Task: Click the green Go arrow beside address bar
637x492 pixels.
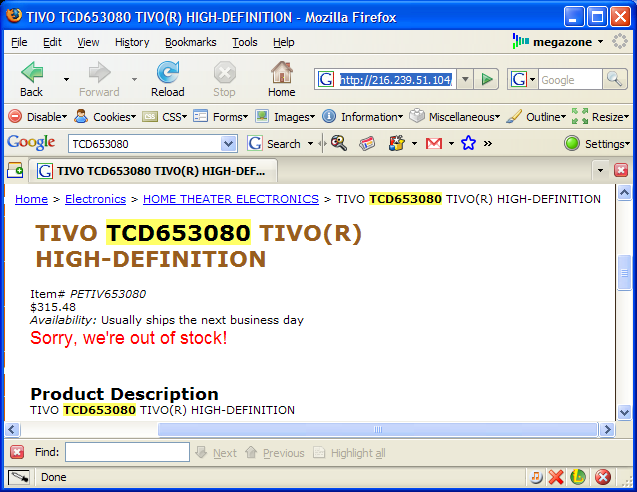Action: [x=486, y=79]
